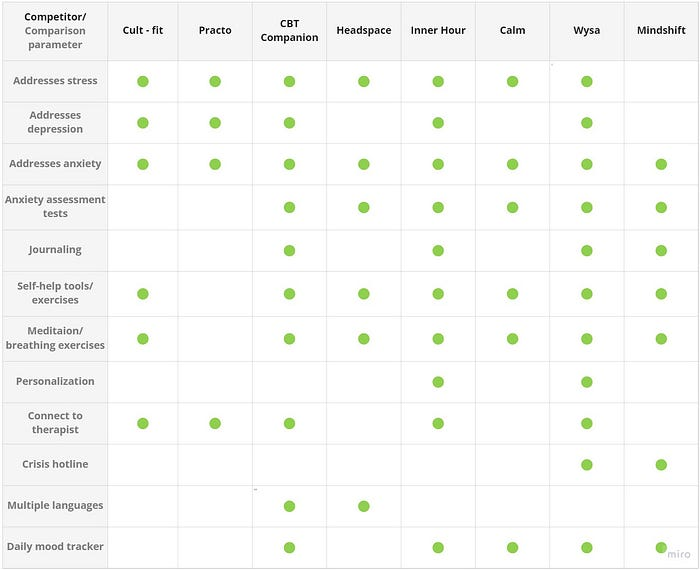Select Mindshift's Journaling green dot
700x570 pixels.
click(x=661, y=250)
